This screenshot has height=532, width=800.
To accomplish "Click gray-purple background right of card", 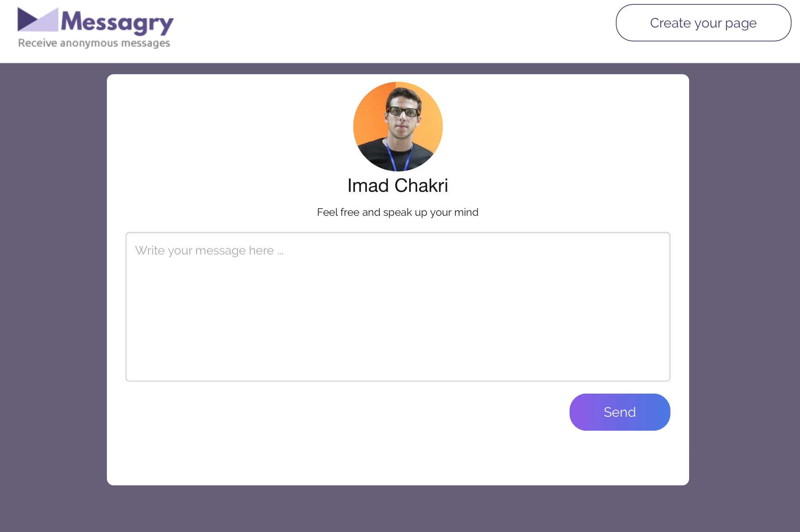I will coord(745,279).
